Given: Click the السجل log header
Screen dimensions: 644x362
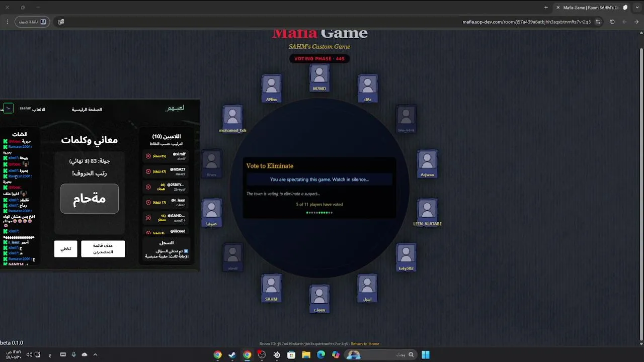Looking at the screenshot, I should 167,243.
